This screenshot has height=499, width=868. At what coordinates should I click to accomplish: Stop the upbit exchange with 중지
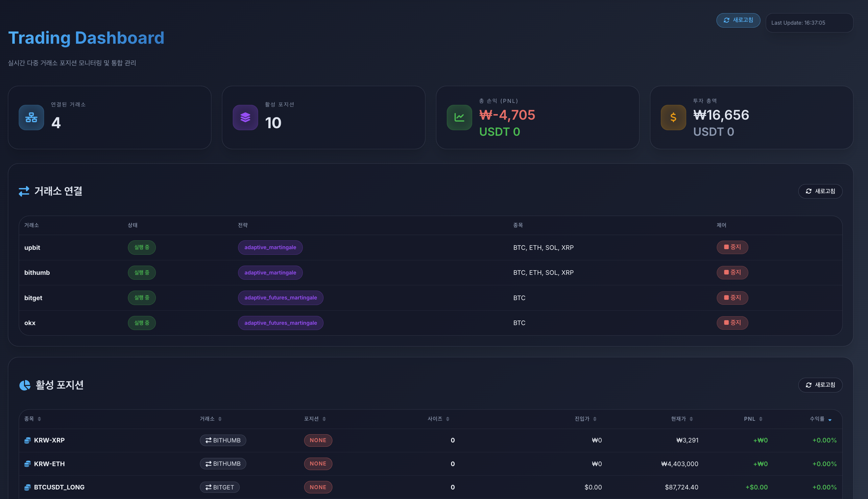point(732,248)
